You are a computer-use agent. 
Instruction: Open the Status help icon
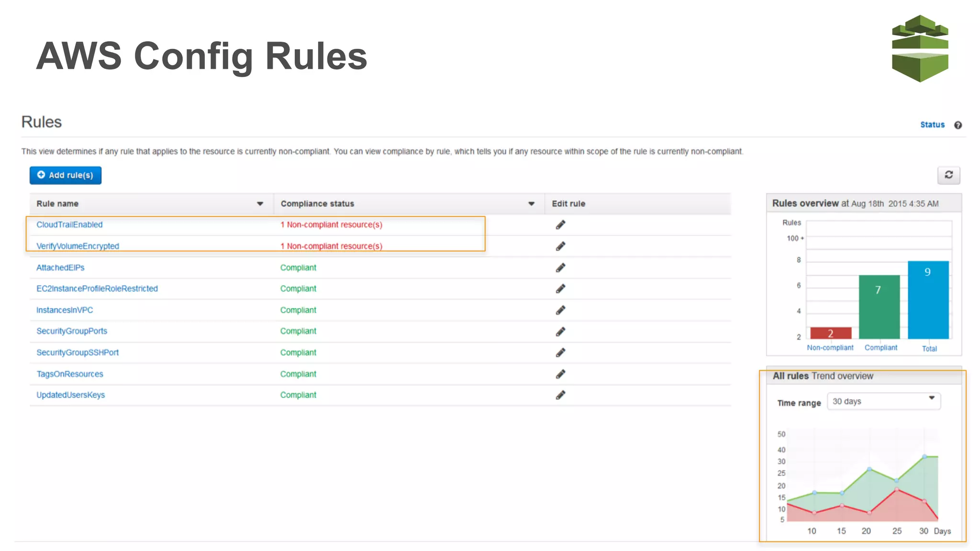tap(958, 125)
